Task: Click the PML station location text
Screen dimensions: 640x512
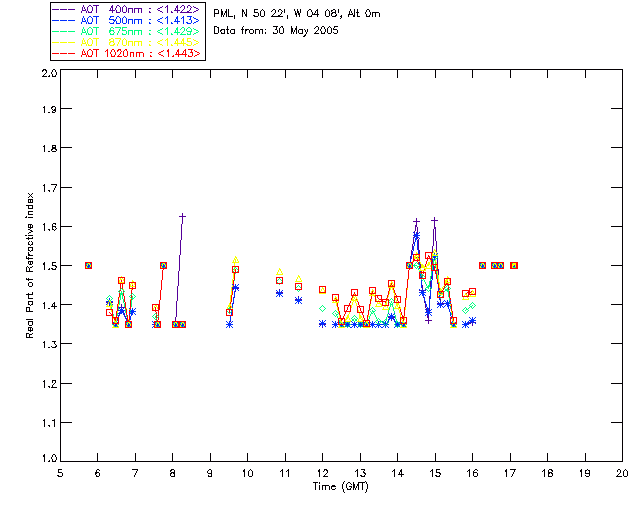Action: pyautogui.click(x=297, y=14)
